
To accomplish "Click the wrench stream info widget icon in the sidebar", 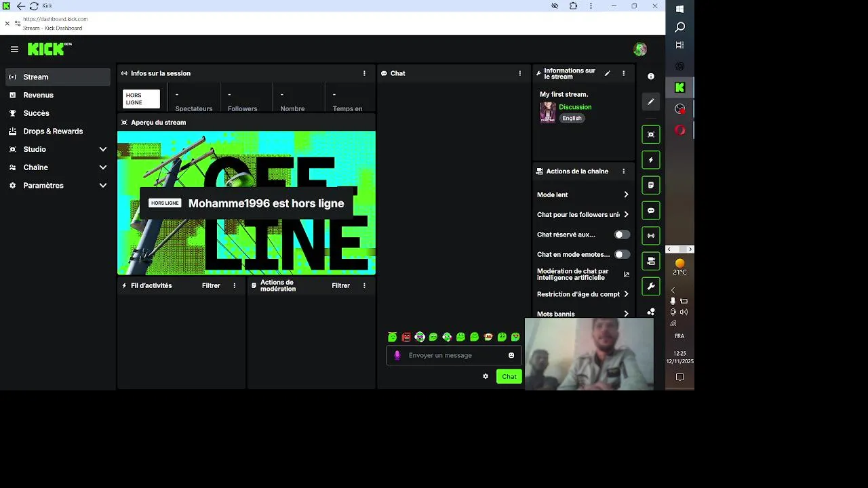I will (x=651, y=286).
